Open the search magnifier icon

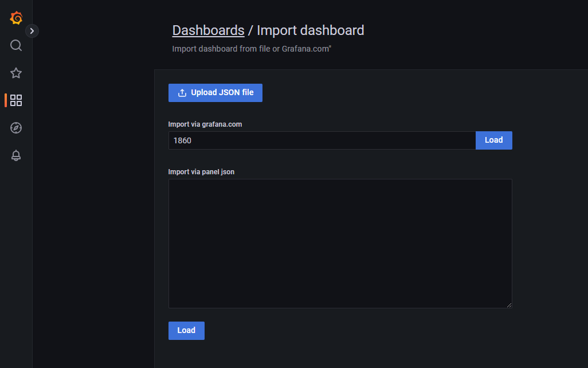click(x=16, y=45)
